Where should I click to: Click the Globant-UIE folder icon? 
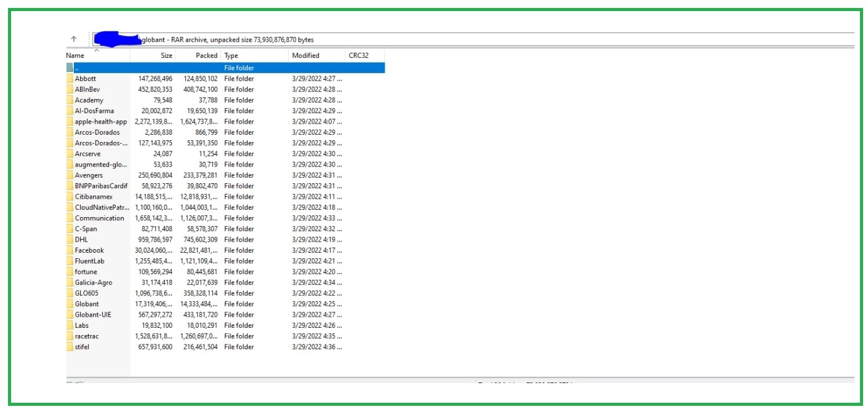point(70,315)
